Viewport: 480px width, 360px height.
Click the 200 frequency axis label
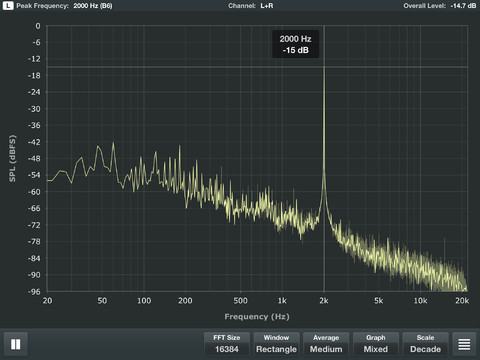(185, 301)
